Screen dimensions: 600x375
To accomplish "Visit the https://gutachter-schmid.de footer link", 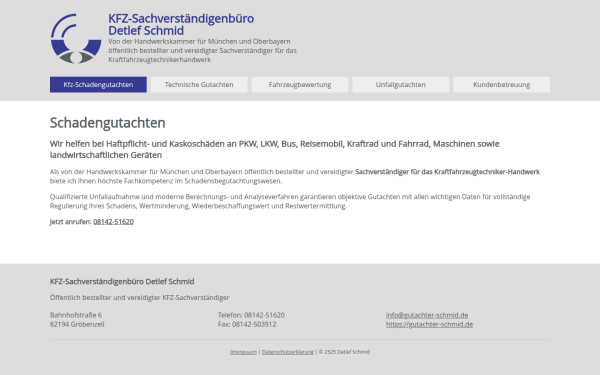I will tap(429, 324).
